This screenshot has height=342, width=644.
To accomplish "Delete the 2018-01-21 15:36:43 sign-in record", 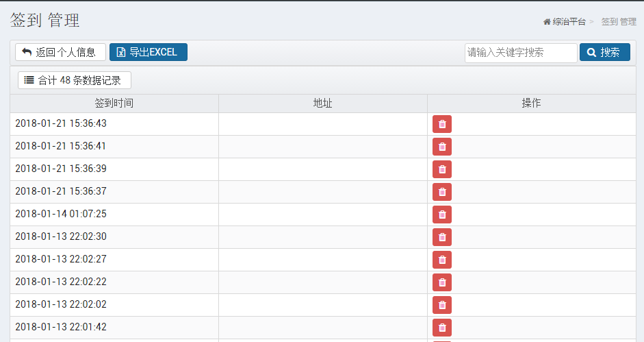I will click(442, 124).
